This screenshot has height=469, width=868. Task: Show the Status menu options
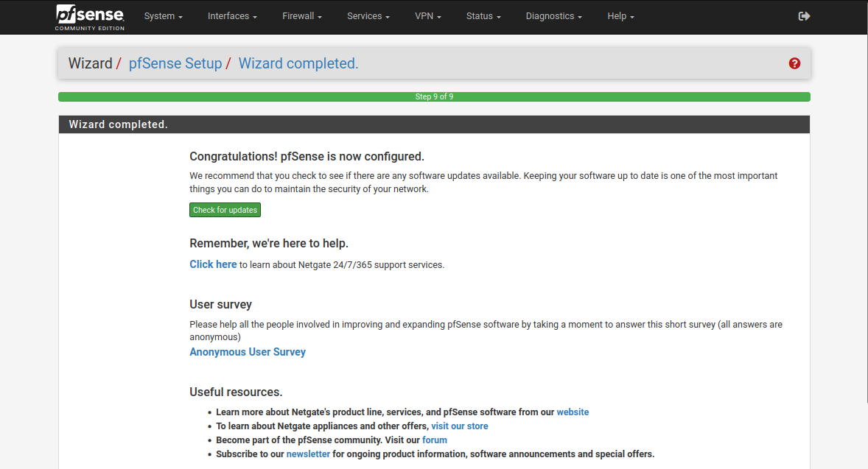(x=483, y=16)
